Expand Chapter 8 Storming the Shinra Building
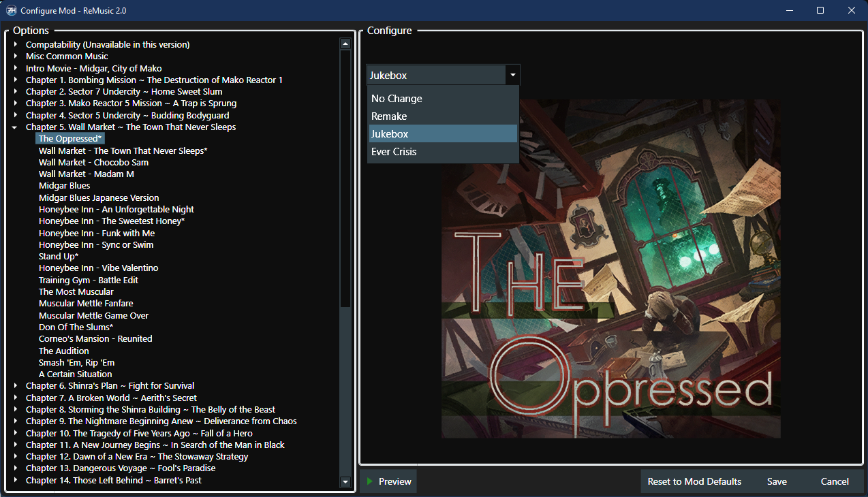 point(15,409)
